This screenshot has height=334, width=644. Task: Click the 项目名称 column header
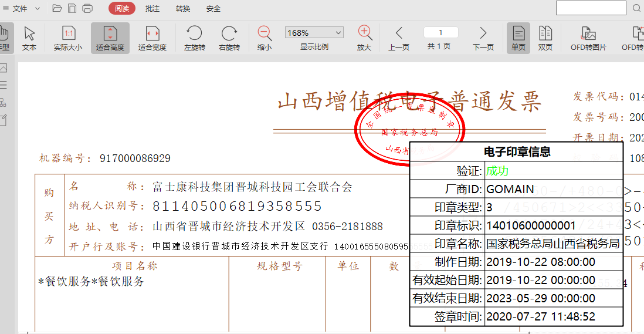click(x=135, y=266)
